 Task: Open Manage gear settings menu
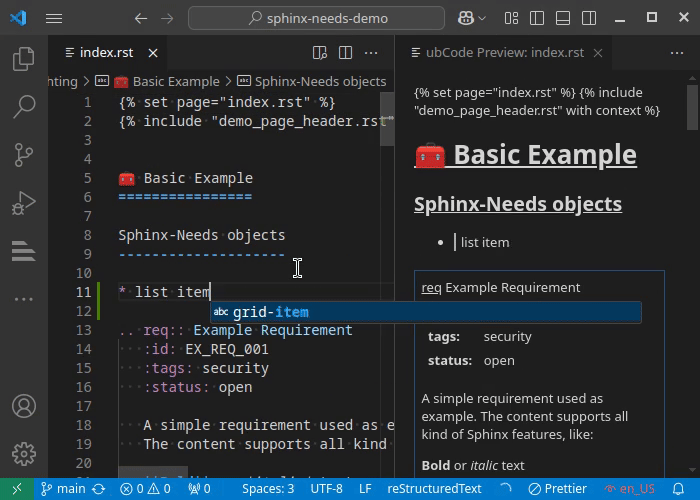click(x=24, y=454)
